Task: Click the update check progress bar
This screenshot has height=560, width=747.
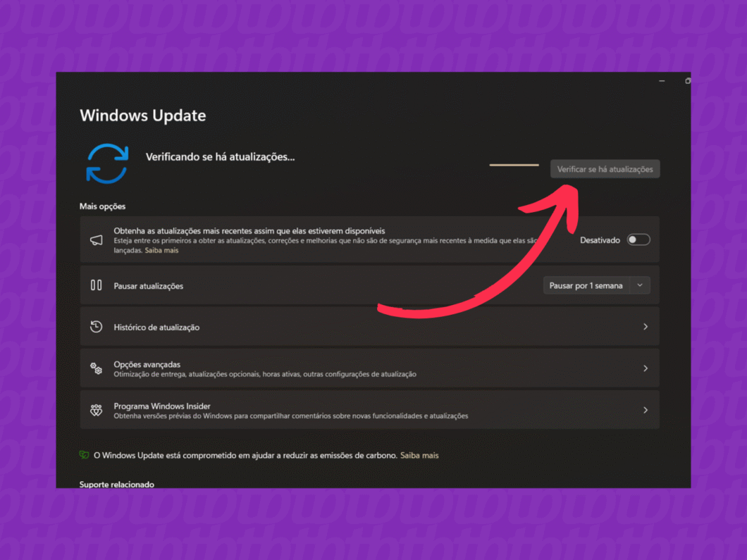Action: tap(514, 165)
